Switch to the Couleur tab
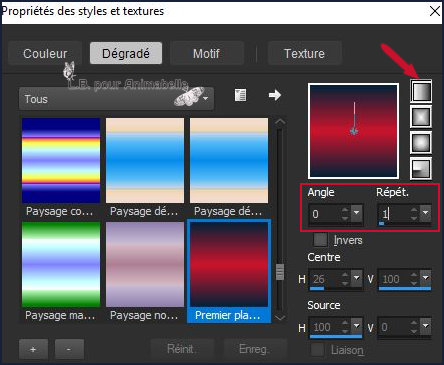 point(45,53)
